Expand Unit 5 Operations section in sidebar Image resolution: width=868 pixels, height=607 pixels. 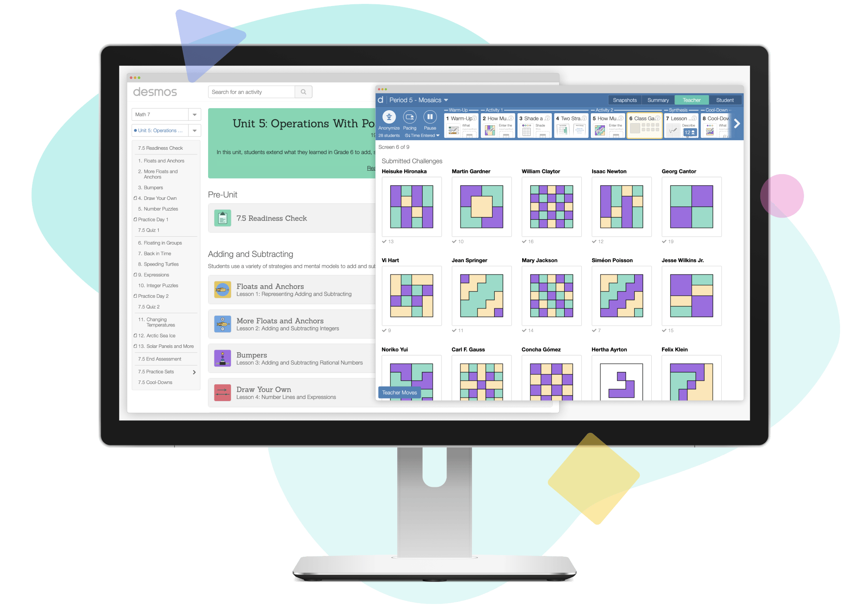(x=194, y=132)
